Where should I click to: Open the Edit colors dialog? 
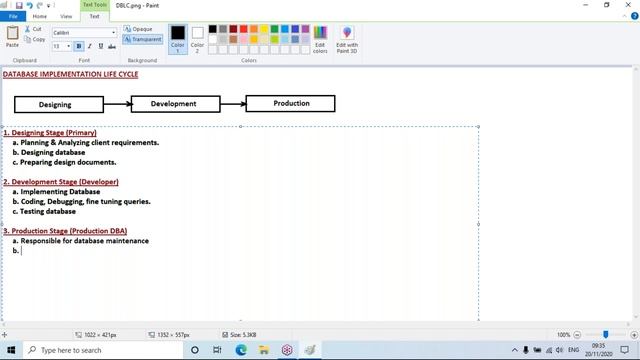320,39
